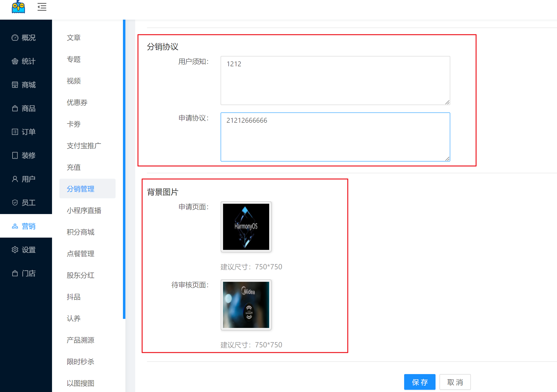Click the 保存 save button
Screen dimensions: 557x392
point(420,382)
